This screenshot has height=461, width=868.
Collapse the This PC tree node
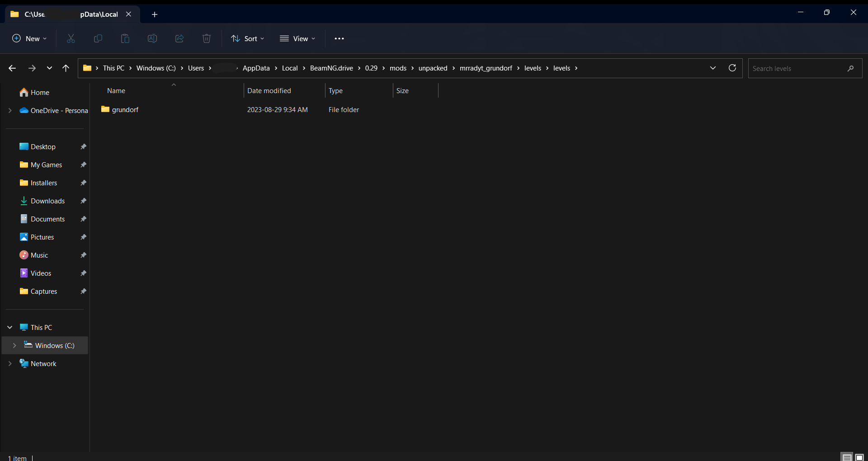pos(10,327)
